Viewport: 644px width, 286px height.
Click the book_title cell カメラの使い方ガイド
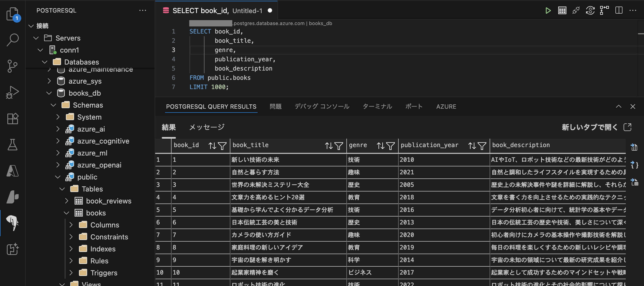click(x=288, y=235)
